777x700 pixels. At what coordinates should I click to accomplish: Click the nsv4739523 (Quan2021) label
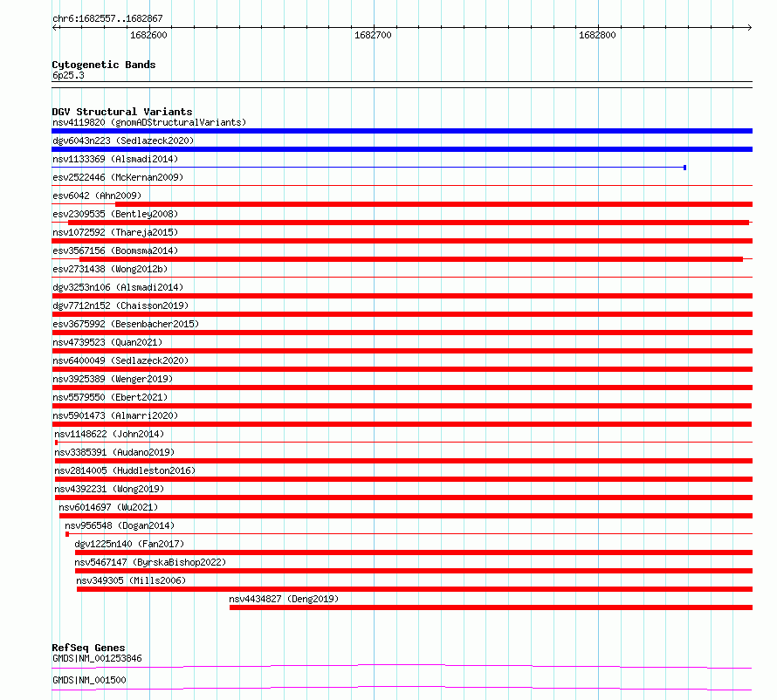pyautogui.click(x=107, y=342)
